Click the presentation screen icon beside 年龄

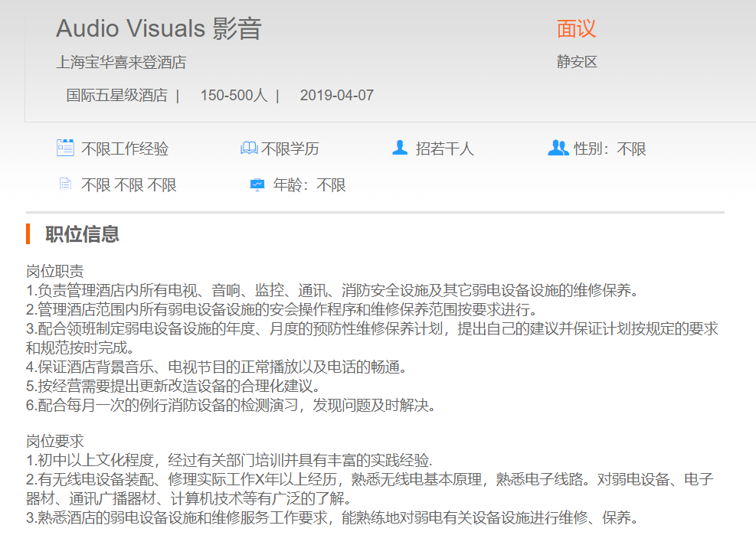257,184
